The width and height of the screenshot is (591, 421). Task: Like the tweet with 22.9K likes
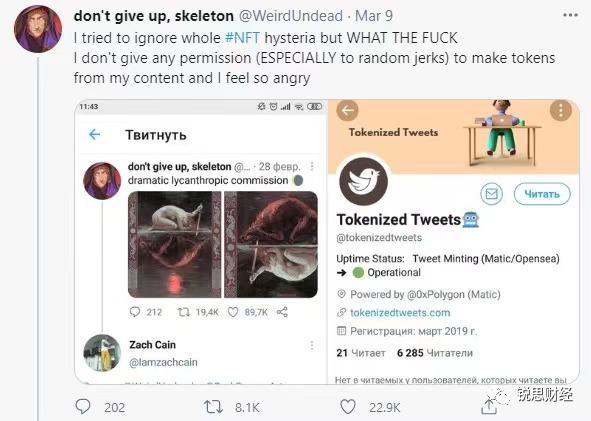348,407
